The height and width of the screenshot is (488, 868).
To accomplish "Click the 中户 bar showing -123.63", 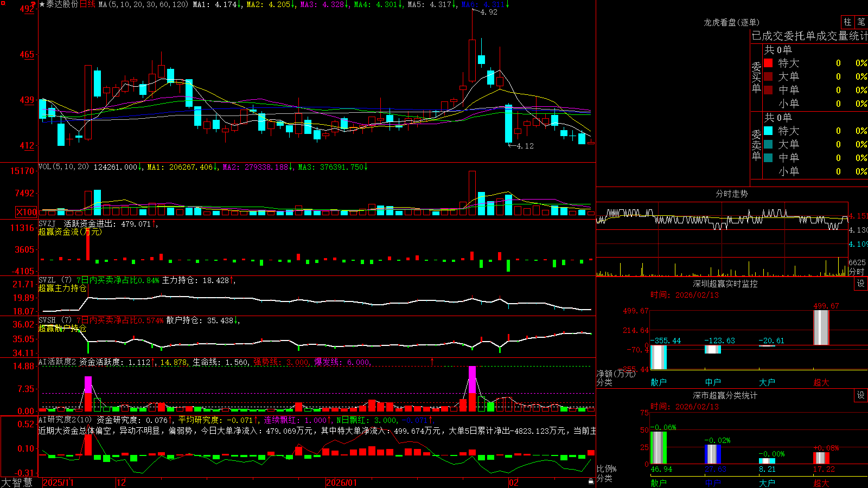I will (x=713, y=350).
